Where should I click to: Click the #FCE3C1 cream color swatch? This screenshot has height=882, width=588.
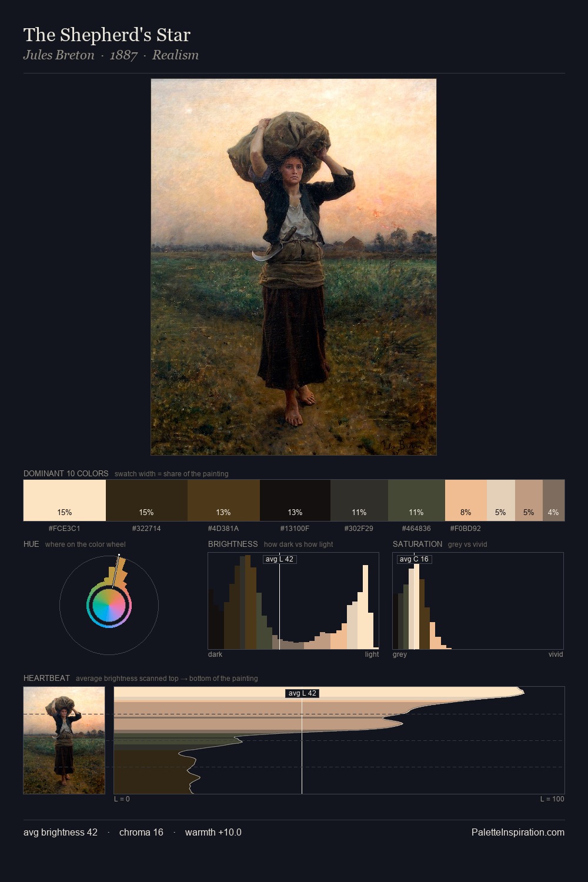(65, 500)
